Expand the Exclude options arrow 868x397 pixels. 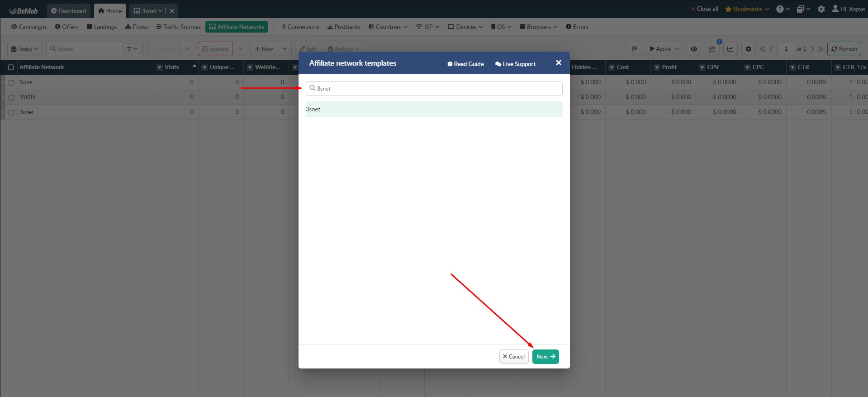240,49
